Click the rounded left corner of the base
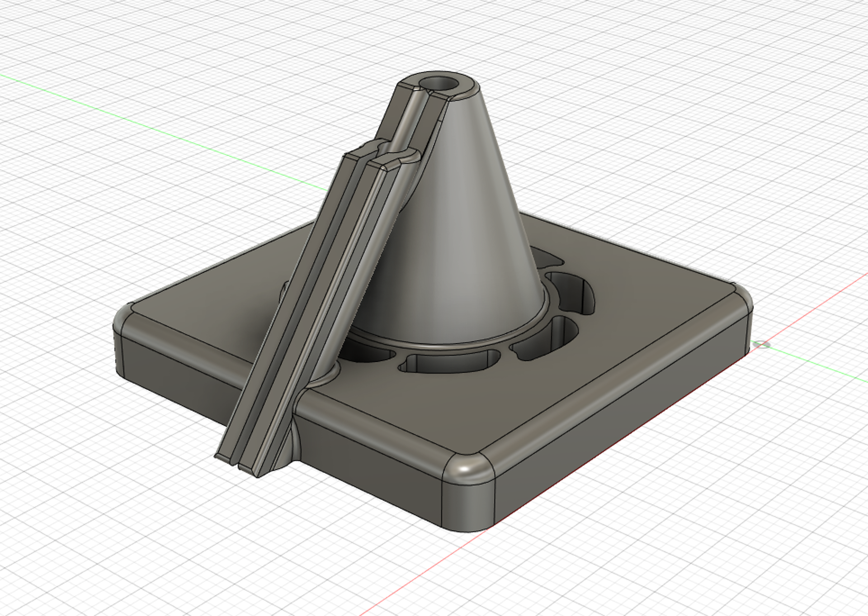The image size is (868, 616). tap(119, 341)
